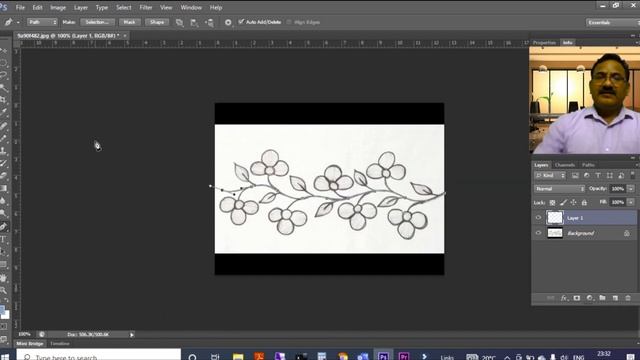The image size is (640, 360).
Task: Toggle layer filtering switch
Action: 633,175
